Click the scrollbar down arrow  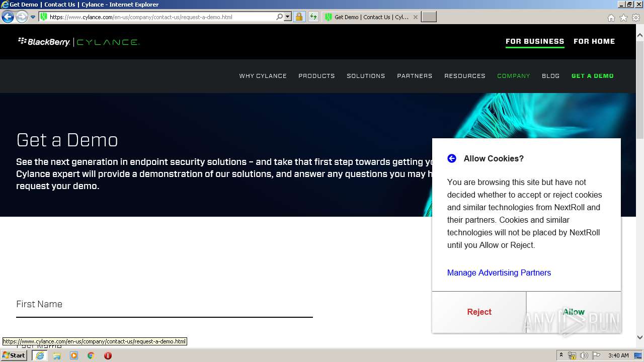click(640, 337)
